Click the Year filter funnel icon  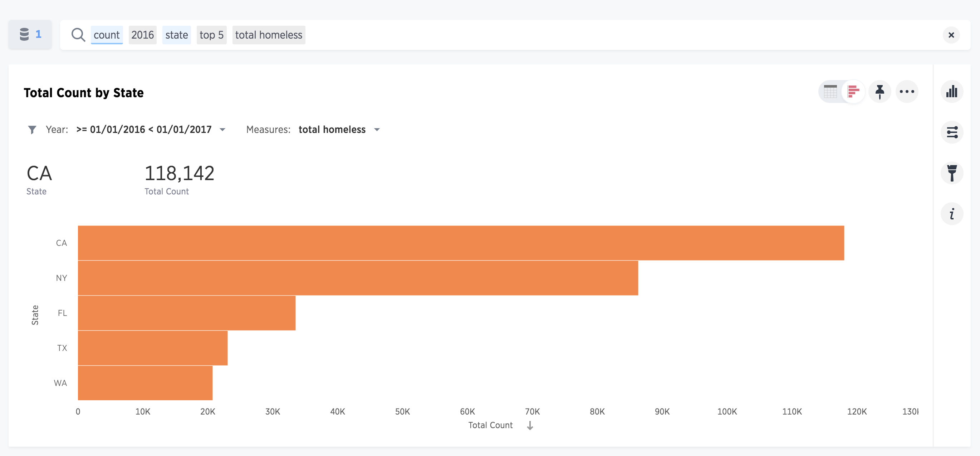pos(32,130)
